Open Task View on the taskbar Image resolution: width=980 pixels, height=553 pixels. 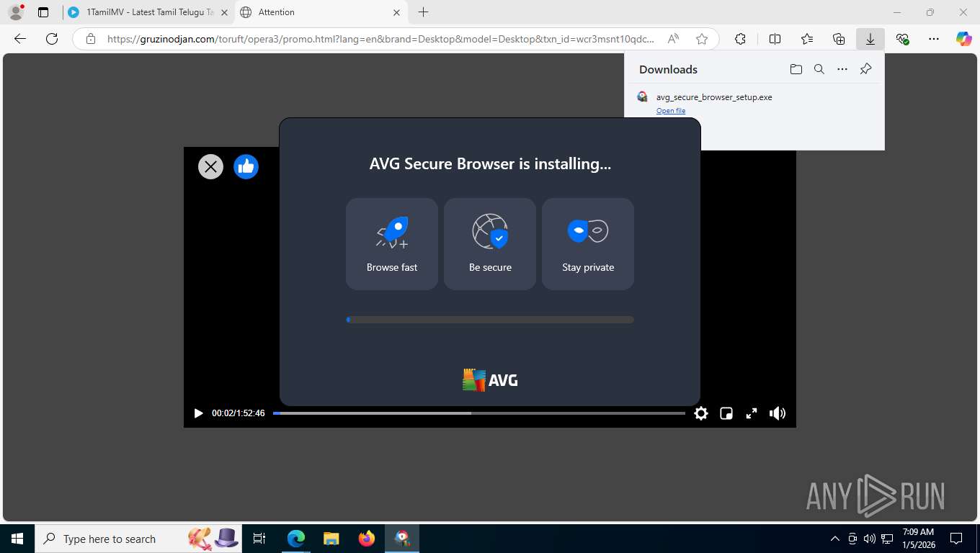coord(260,539)
